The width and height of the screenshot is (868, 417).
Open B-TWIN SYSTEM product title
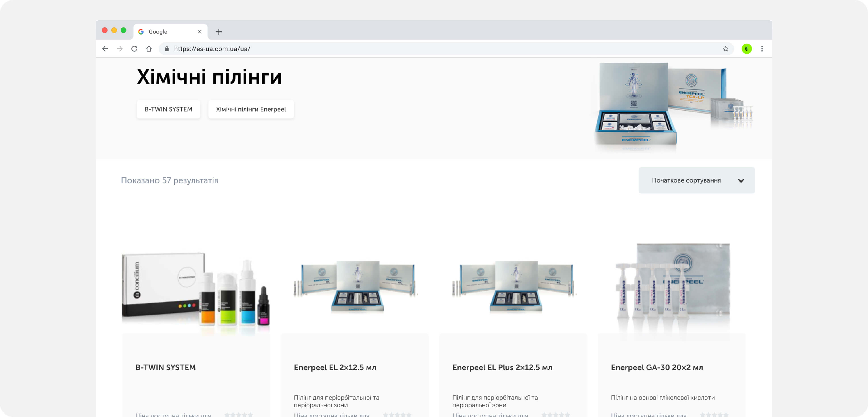165,367
